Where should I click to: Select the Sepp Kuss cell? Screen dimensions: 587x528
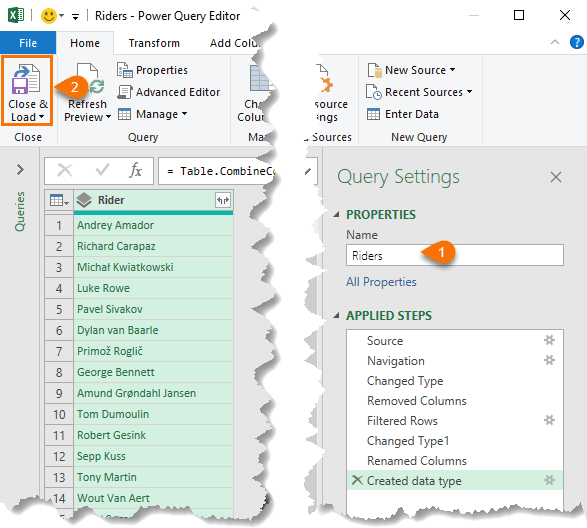[153, 456]
